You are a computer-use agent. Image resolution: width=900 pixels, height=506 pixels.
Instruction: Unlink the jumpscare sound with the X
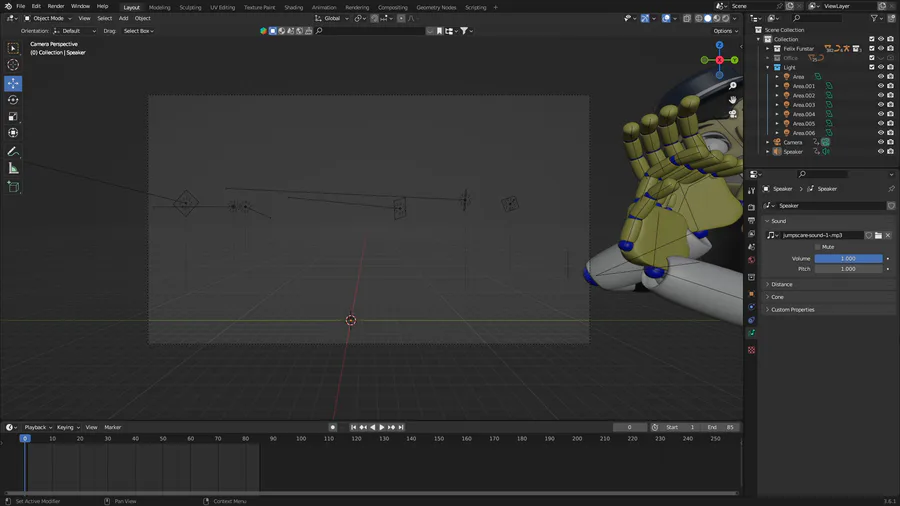[888, 235]
